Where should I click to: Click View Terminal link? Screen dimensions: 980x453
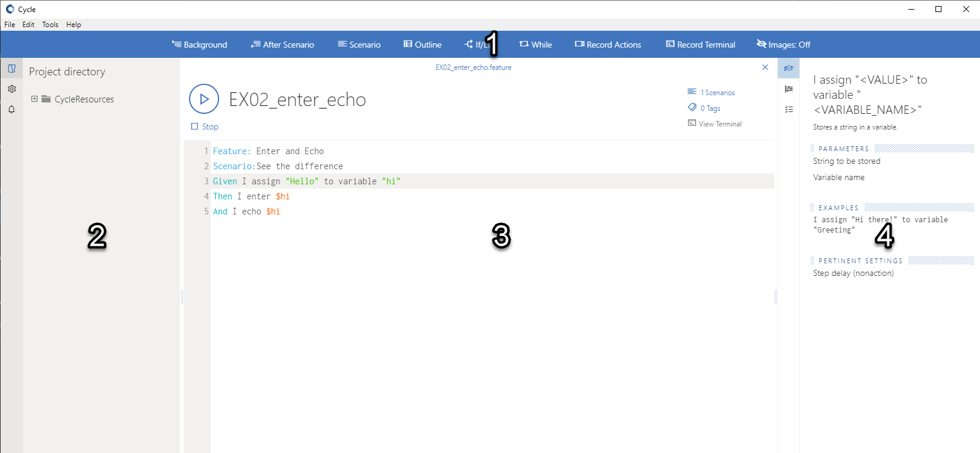tap(719, 124)
